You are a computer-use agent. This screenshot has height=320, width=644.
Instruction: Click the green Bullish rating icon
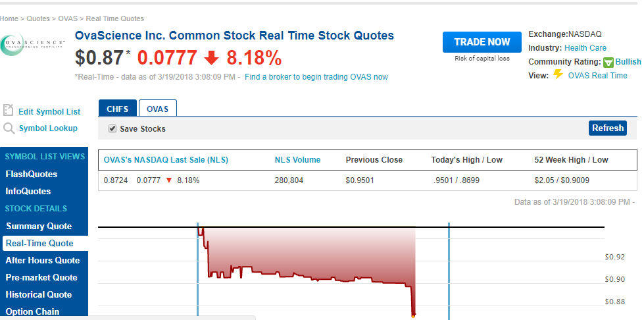[608, 62]
